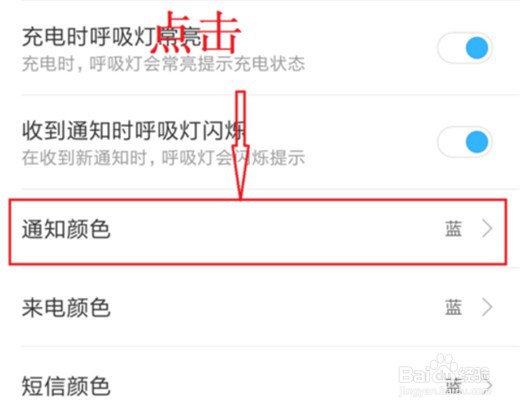Click the red 点击 annotation text
Image resolution: width=520 pixels, height=409 pixels.
point(195,32)
